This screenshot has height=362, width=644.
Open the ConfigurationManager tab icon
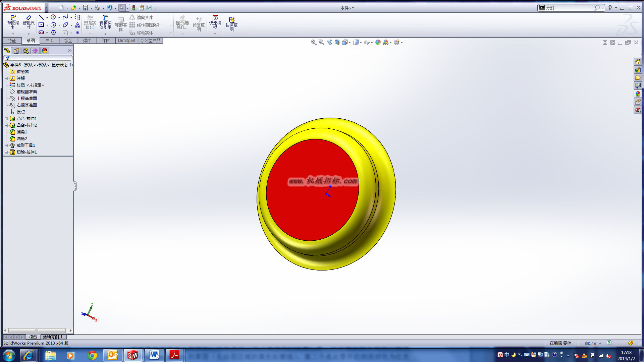click(x=26, y=51)
